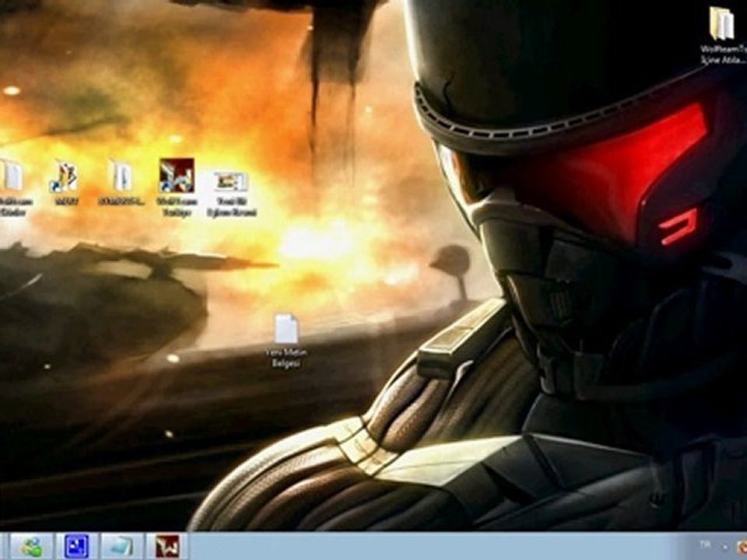Select the dark red WolfTeam shortcut on the desktop
The width and height of the screenshot is (747, 560).
tap(177, 175)
